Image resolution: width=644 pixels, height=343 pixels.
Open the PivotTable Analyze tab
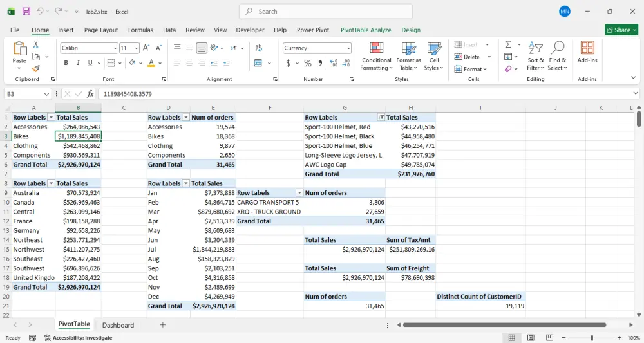coord(366,30)
